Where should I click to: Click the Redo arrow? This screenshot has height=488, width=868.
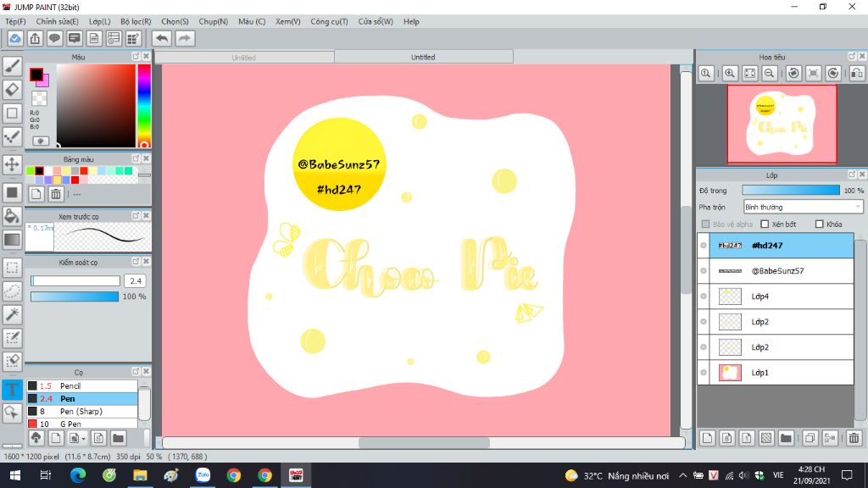tap(185, 38)
